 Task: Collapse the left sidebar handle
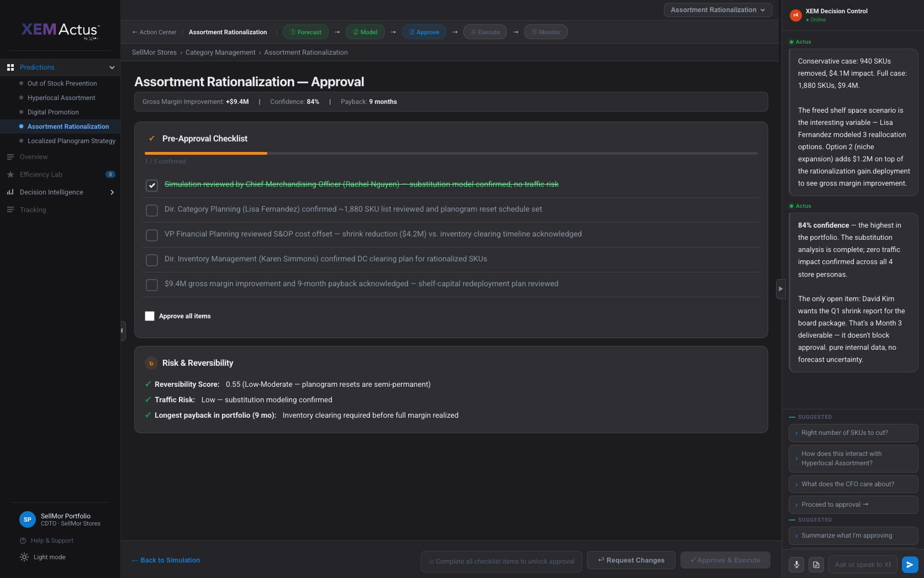pos(123,330)
